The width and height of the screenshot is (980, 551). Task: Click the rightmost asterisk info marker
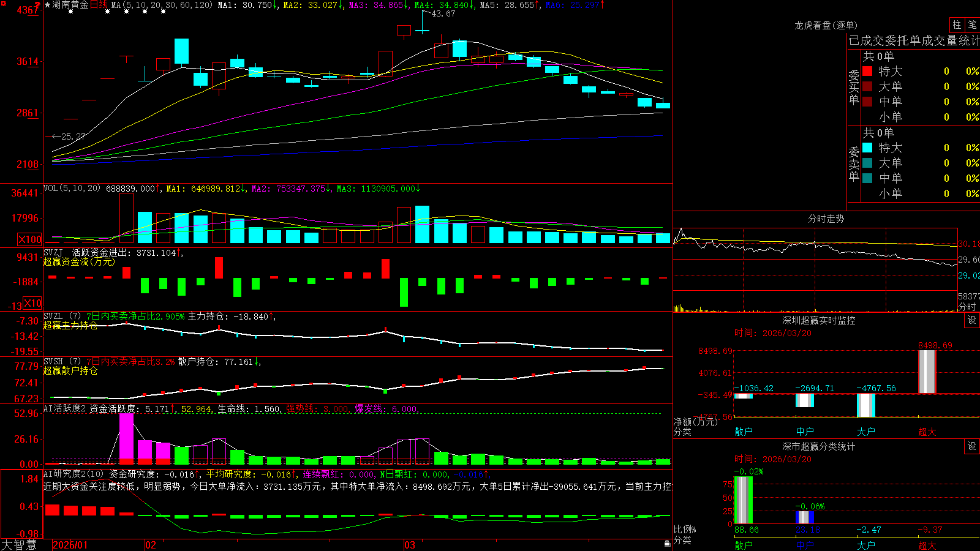(x=163, y=12)
